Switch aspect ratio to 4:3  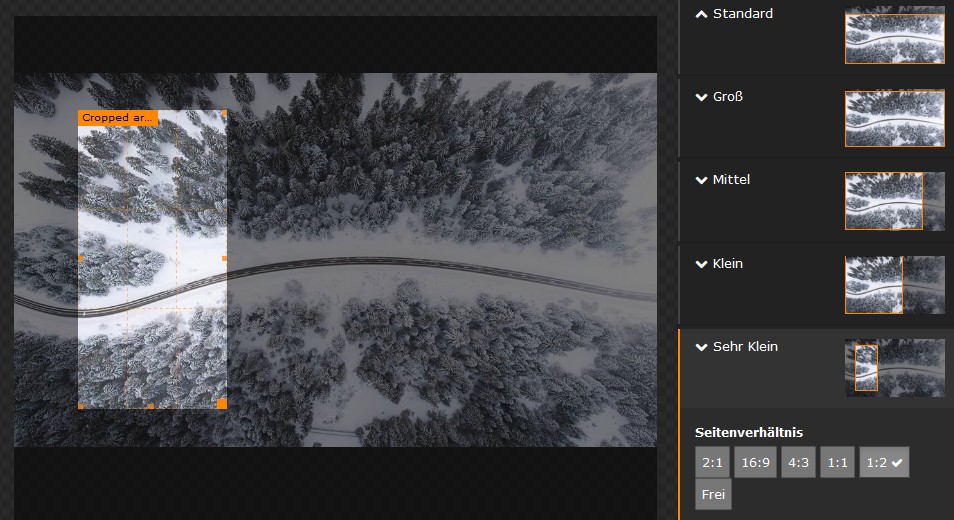(x=798, y=463)
